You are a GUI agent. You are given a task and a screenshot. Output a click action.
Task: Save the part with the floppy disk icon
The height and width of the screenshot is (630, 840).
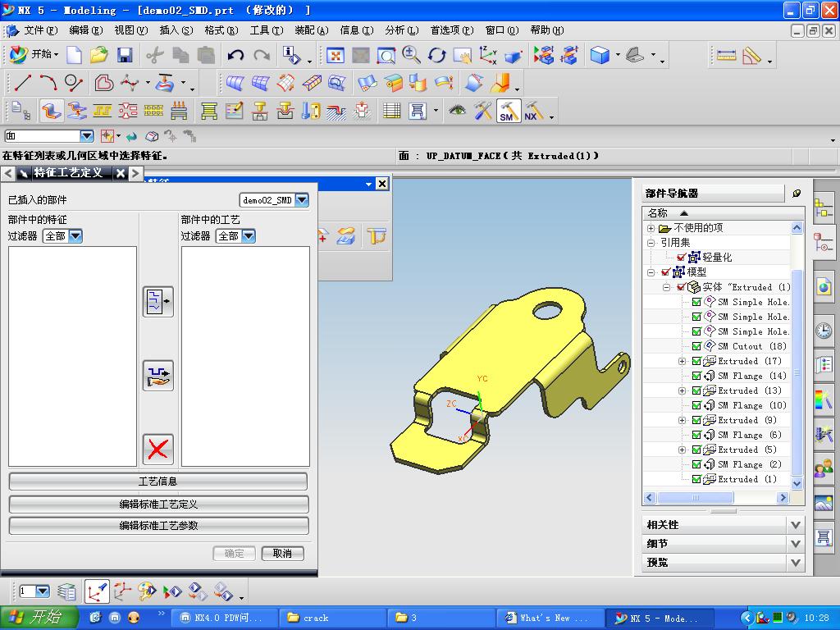click(125, 55)
